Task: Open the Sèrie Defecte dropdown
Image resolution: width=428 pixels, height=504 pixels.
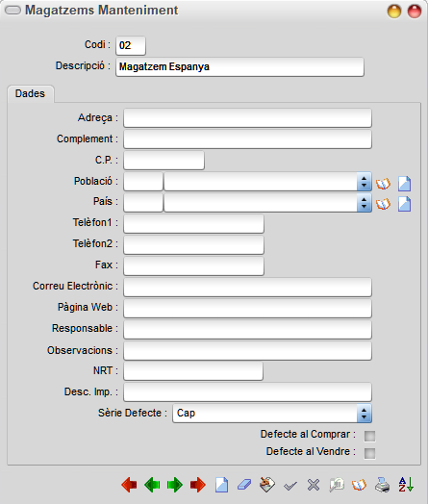Action: point(365,414)
